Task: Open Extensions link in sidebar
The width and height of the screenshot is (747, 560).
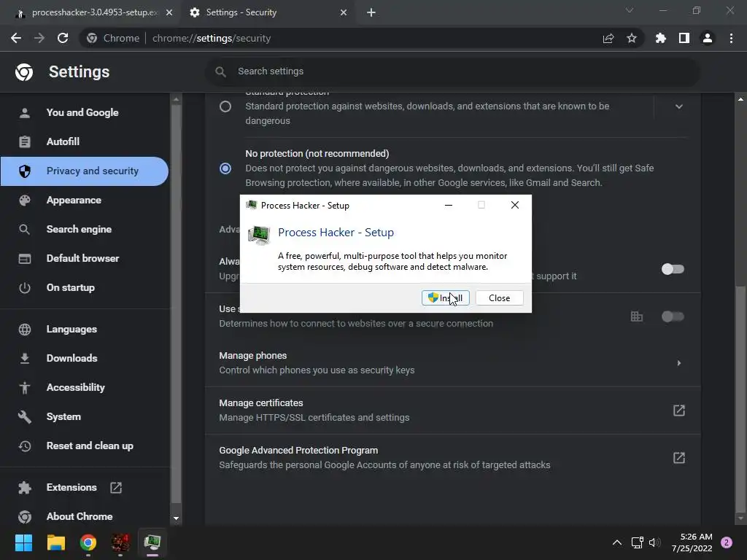Action: pos(85,487)
